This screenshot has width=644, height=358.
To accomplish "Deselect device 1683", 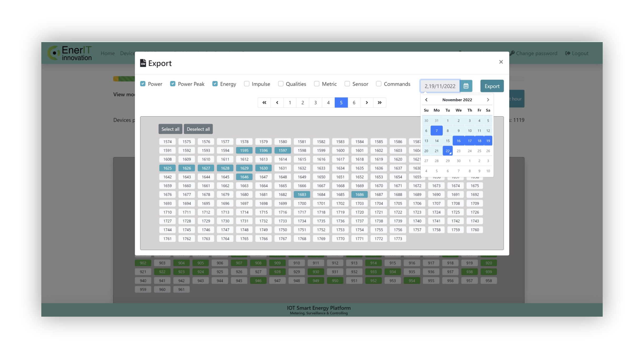I will pyautogui.click(x=302, y=194).
